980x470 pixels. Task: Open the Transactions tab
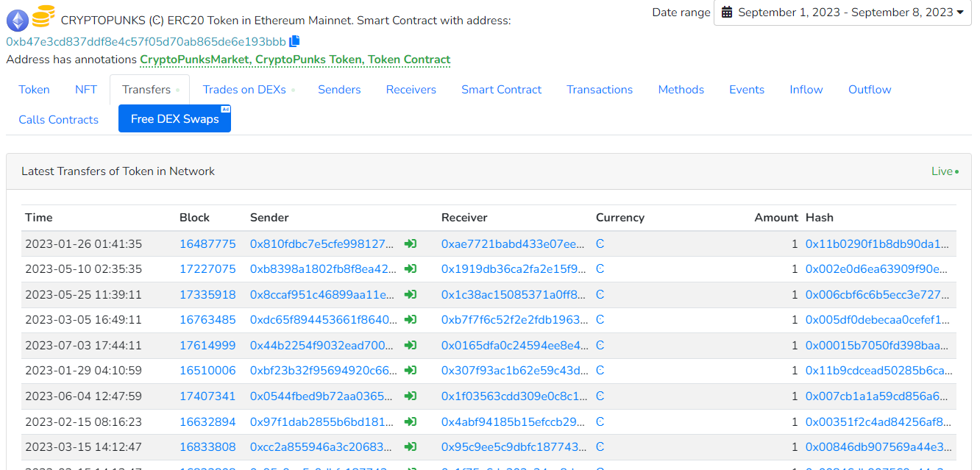600,90
